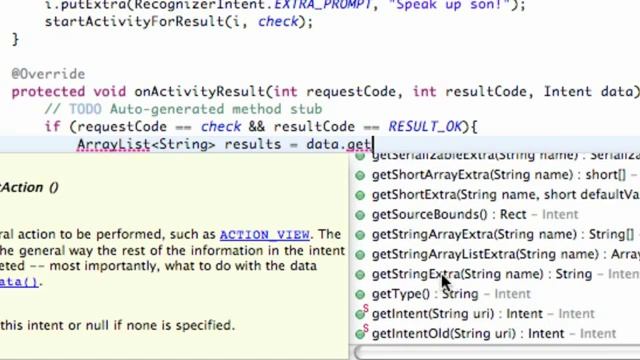
Task: Click the horizontal scrollbar of proposal list
Action: 497,352
